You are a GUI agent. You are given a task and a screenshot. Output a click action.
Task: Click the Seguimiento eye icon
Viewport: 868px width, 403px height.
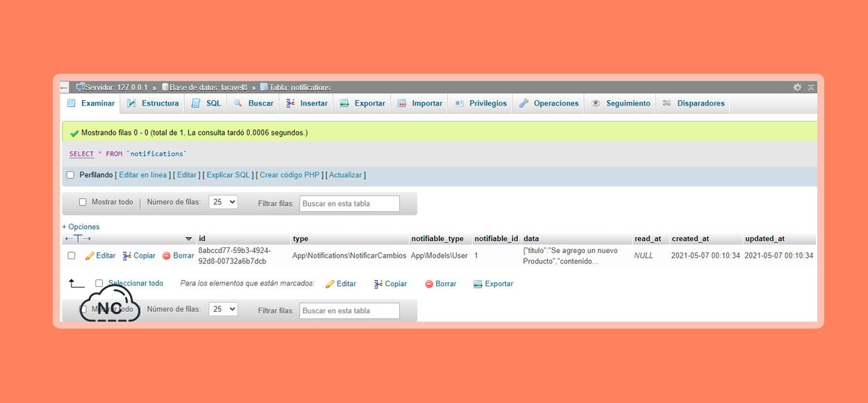pos(596,104)
